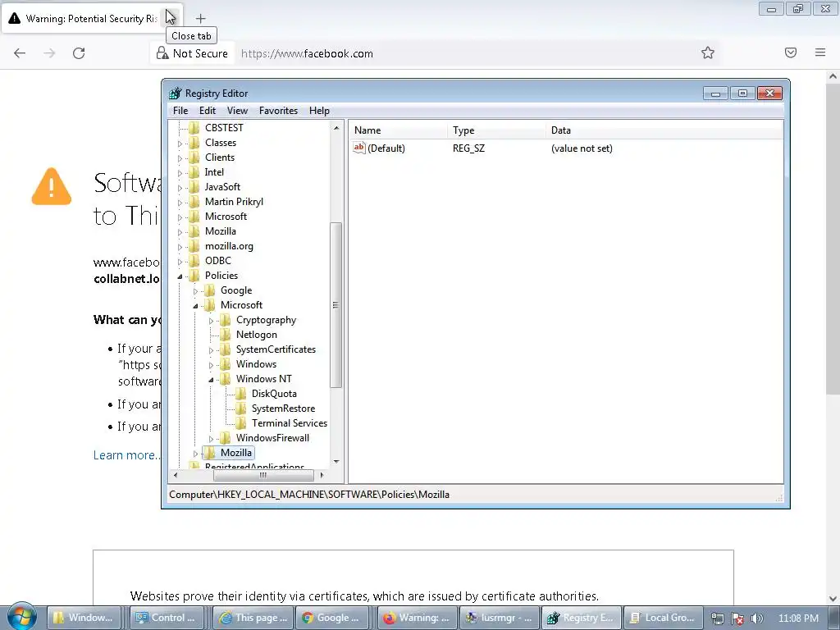
Task: Expand the Classes registry key
Action: pyautogui.click(x=180, y=144)
